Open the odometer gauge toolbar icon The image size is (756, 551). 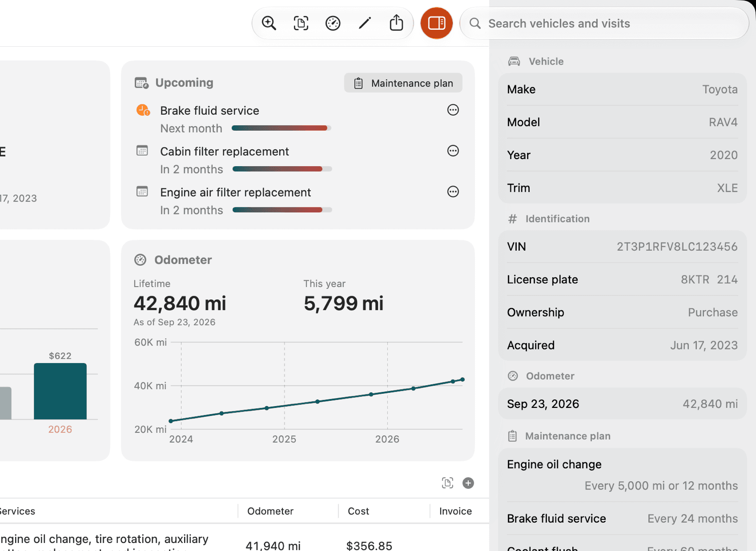333,23
